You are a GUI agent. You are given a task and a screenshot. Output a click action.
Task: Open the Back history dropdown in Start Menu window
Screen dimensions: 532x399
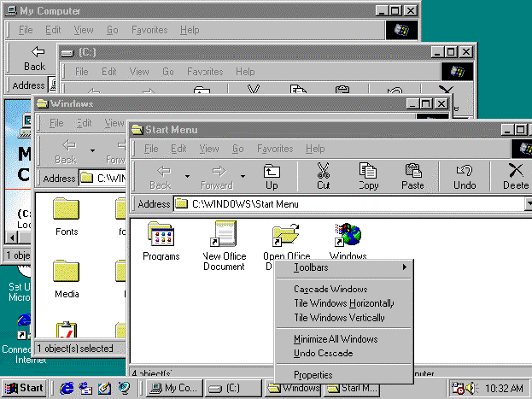click(x=187, y=177)
